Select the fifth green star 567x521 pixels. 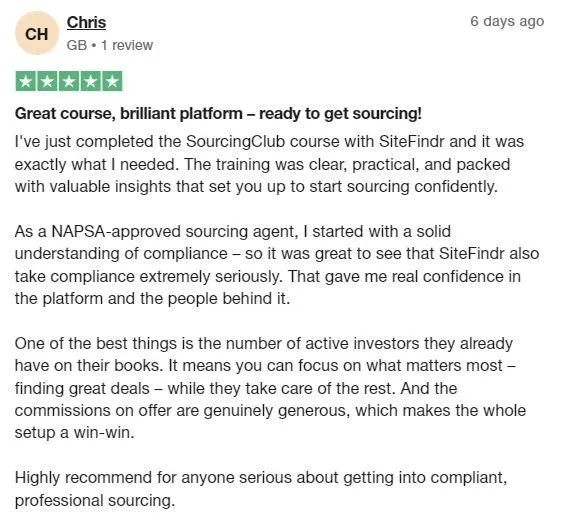112,81
